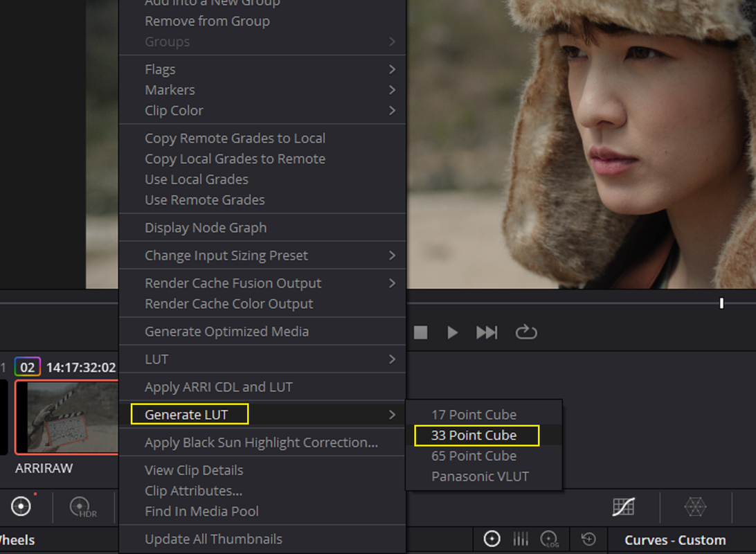
Task: Select 17 Point Cube option
Action: click(x=484, y=415)
